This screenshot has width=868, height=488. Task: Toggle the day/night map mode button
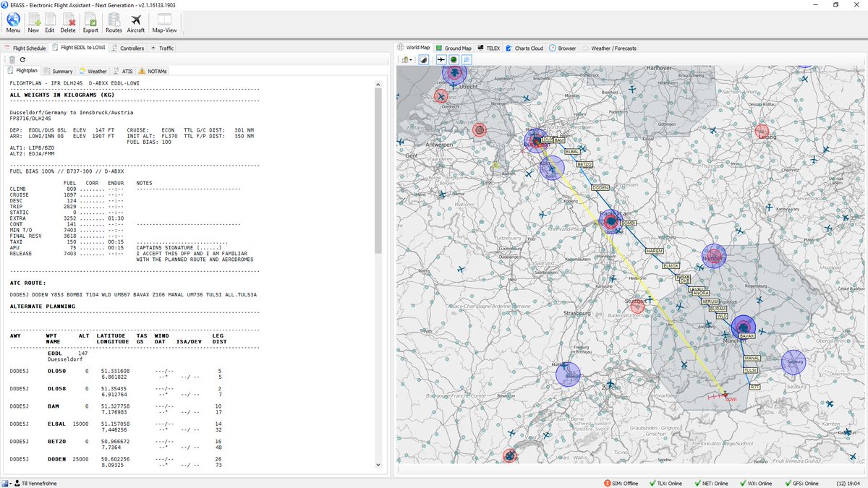[x=425, y=59]
